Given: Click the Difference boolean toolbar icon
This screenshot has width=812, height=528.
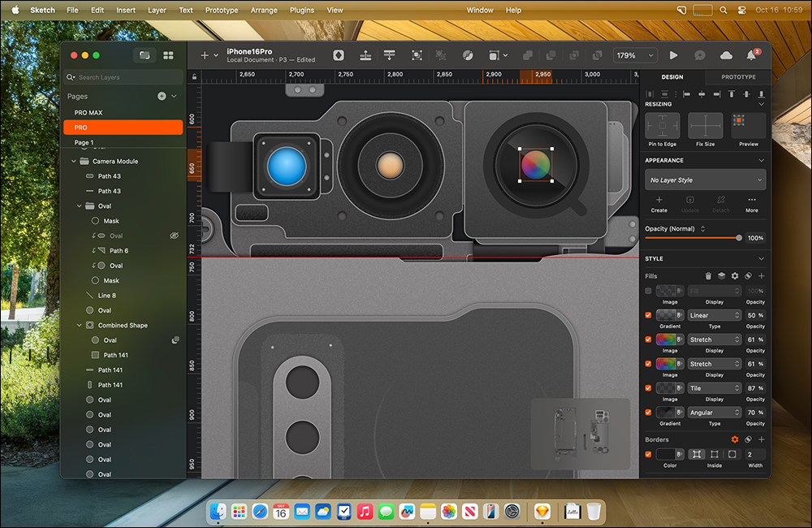Looking at the screenshot, I should [x=598, y=55].
